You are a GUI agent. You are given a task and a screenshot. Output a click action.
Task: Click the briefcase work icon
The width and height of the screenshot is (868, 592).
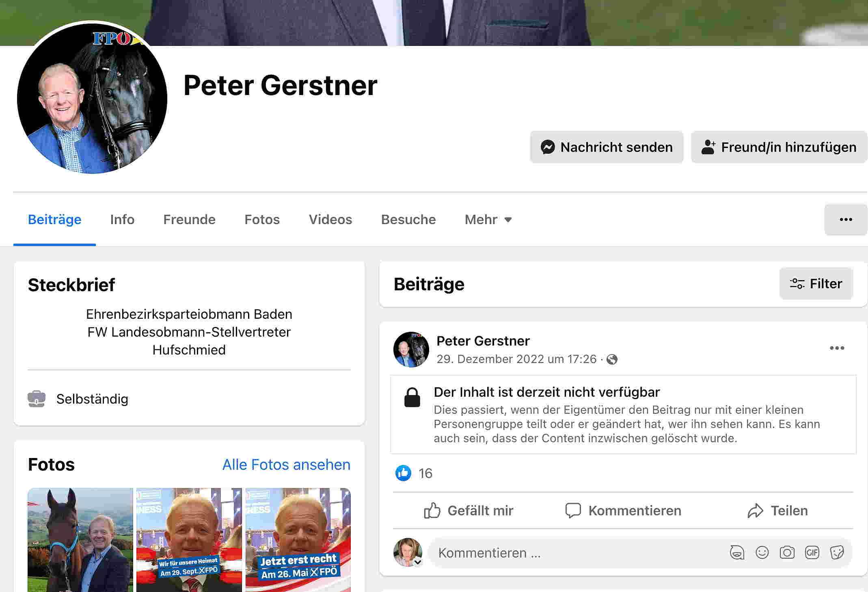tap(37, 399)
